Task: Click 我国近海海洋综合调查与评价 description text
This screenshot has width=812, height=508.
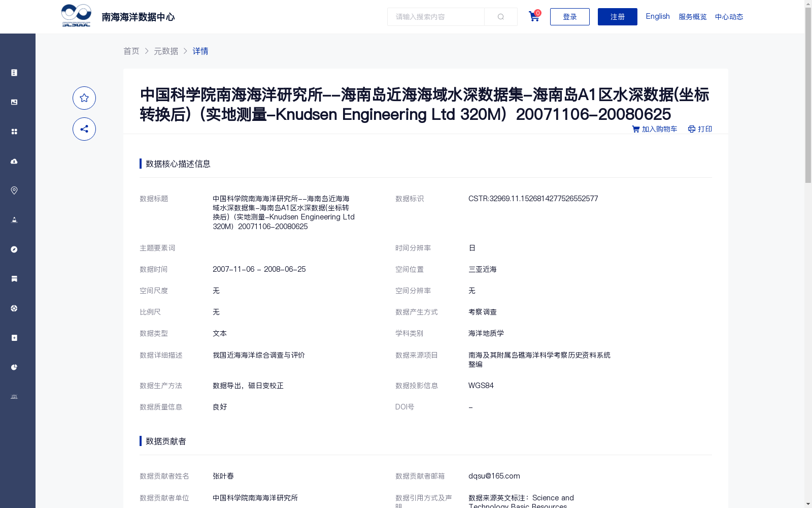Action: (259, 355)
